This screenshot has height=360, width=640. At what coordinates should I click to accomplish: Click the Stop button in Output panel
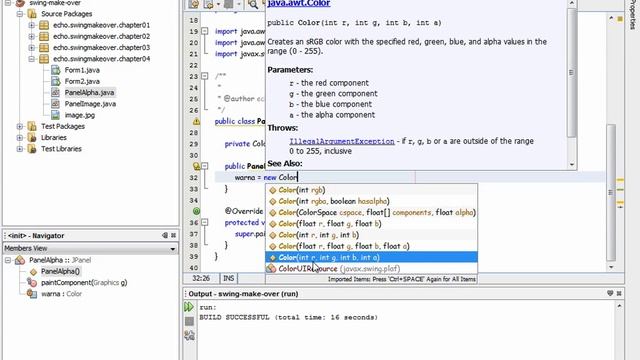(x=189, y=322)
